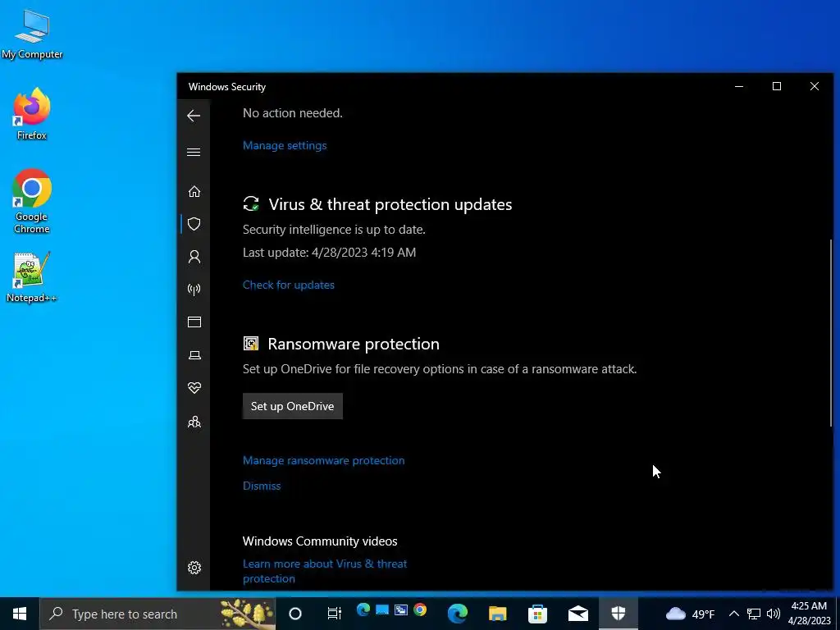Viewport: 840px width, 630px height.
Task: Open Microsoft Store from the taskbar
Action: pyautogui.click(x=538, y=614)
